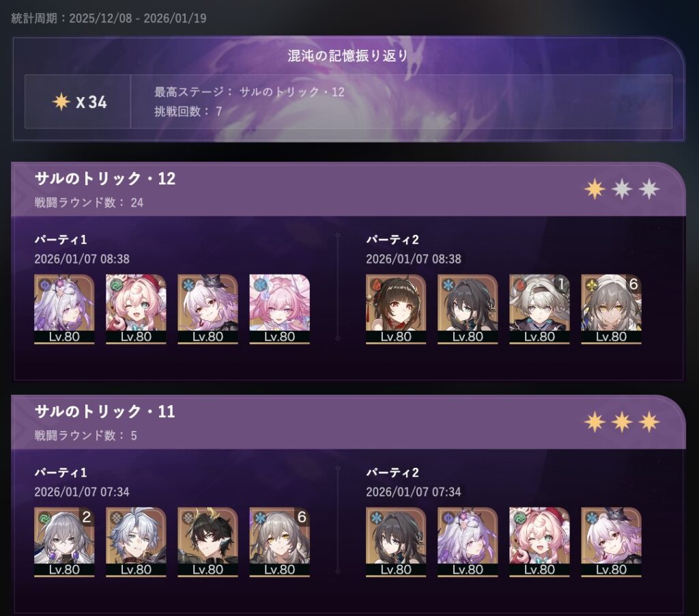Select brown-haired fire character in stage 12 party 2
The width and height of the screenshot is (699, 616).
(396, 309)
